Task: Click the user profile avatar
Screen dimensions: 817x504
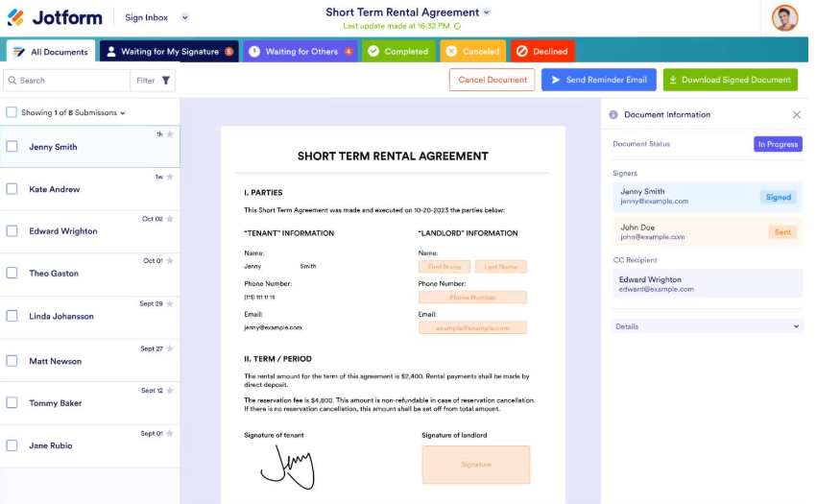Action: click(x=784, y=17)
